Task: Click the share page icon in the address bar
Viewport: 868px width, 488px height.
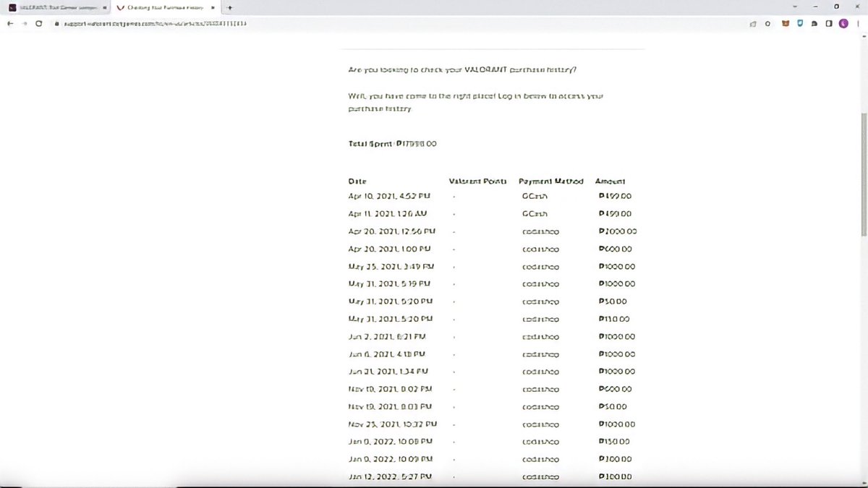Action: [753, 23]
